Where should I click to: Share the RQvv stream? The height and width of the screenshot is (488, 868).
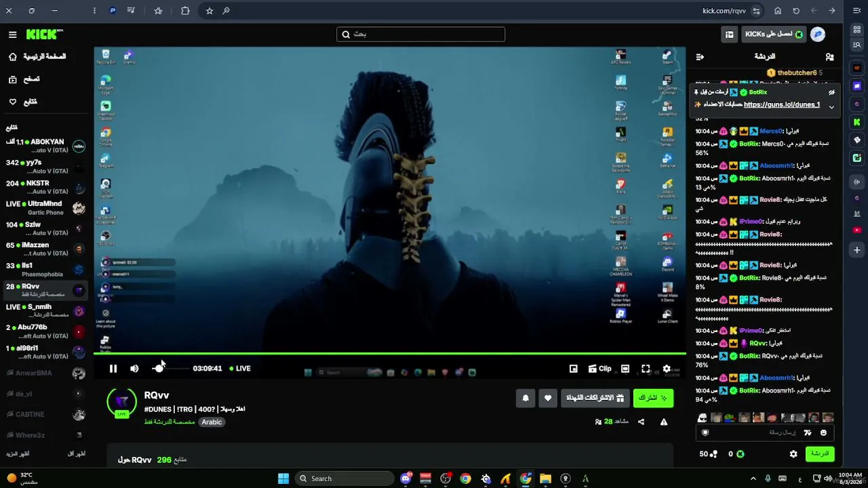(642, 422)
